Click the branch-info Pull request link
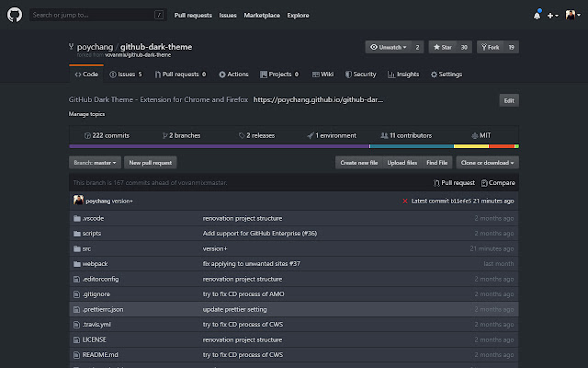 (454, 183)
